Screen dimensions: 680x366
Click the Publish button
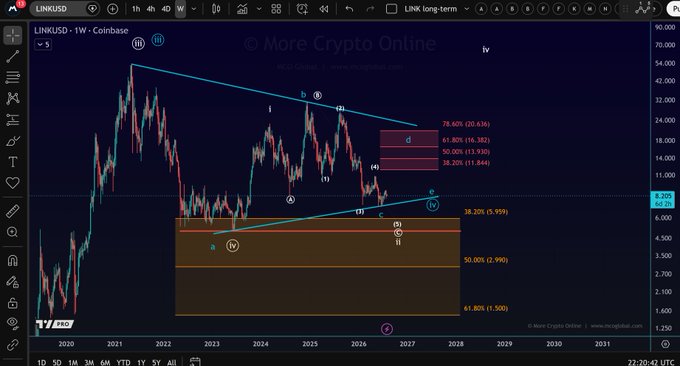pyautogui.click(x=673, y=9)
